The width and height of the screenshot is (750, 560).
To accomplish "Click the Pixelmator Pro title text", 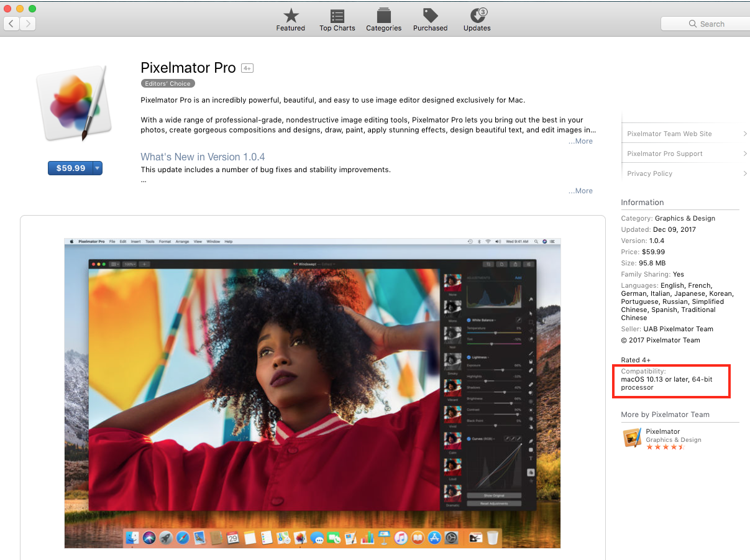I will tap(188, 68).
